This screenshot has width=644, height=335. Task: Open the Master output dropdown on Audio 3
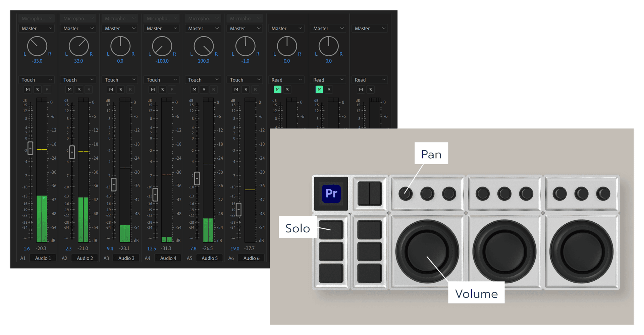tap(120, 28)
